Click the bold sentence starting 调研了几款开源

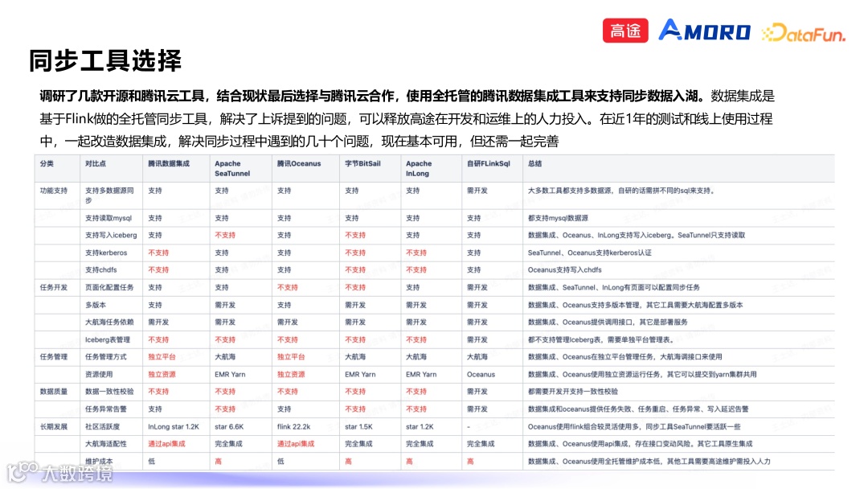(374, 96)
